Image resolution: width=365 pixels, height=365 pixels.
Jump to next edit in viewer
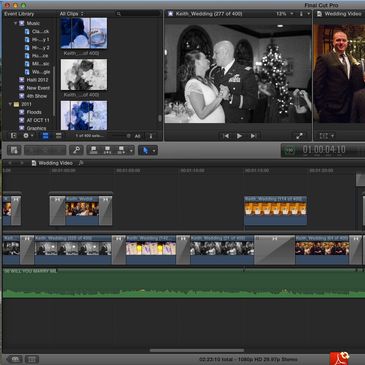[253, 136]
